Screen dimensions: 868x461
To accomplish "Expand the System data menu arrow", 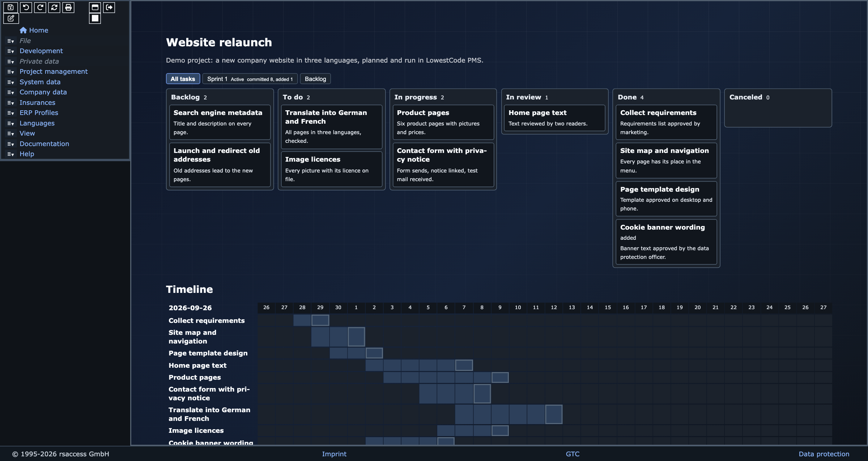I will (10, 82).
